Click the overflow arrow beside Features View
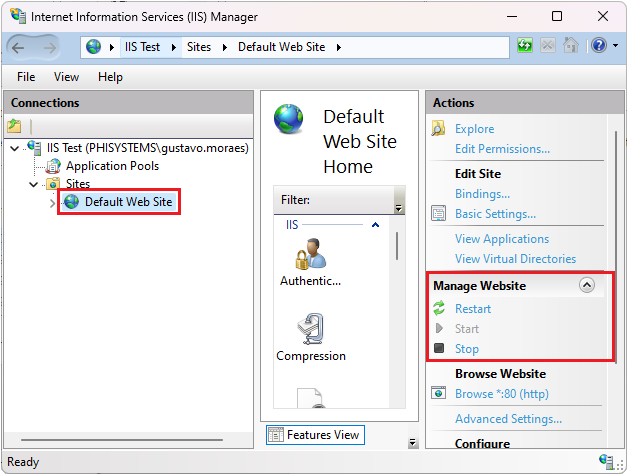The image size is (628, 474). click(412, 442)
